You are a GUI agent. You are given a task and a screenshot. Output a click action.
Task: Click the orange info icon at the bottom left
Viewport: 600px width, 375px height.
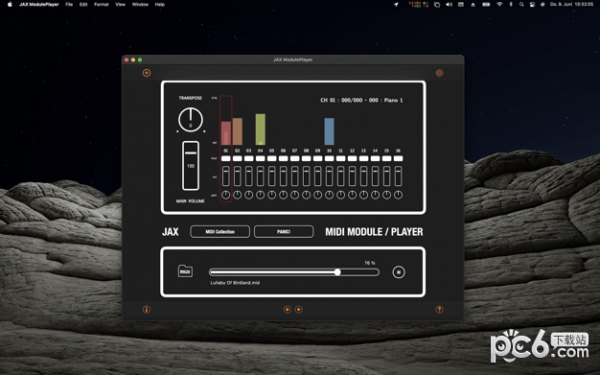point(147,310)
